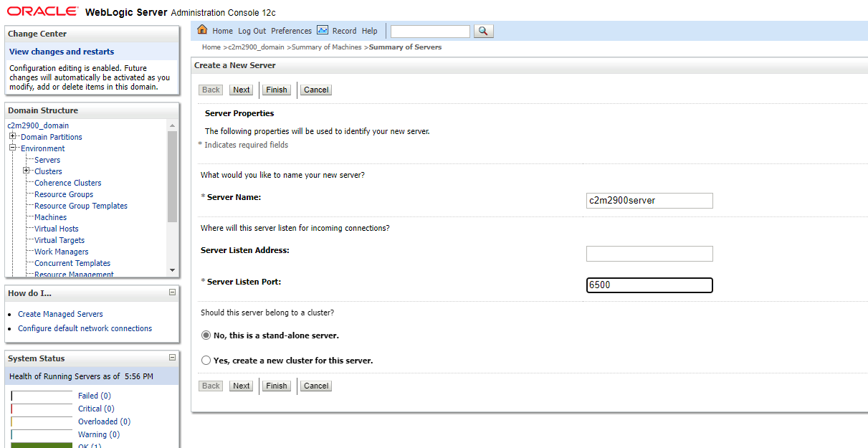Open Concurrent Templates tree item
868x448 pixels.
tap(72, 263)
